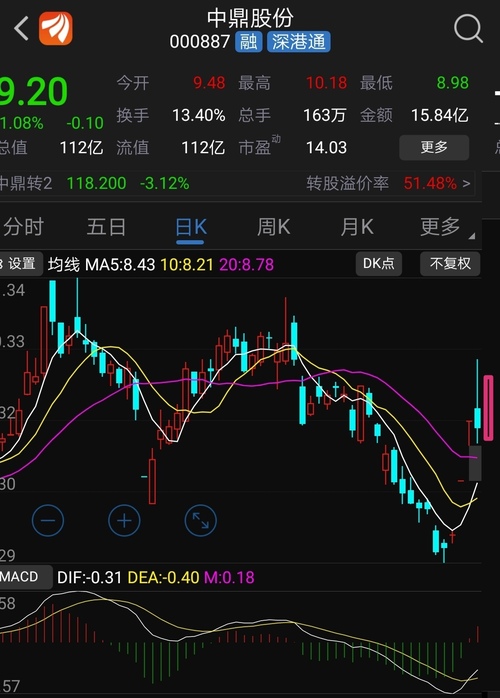Tap current price 9.20

(x=34, y=92)
